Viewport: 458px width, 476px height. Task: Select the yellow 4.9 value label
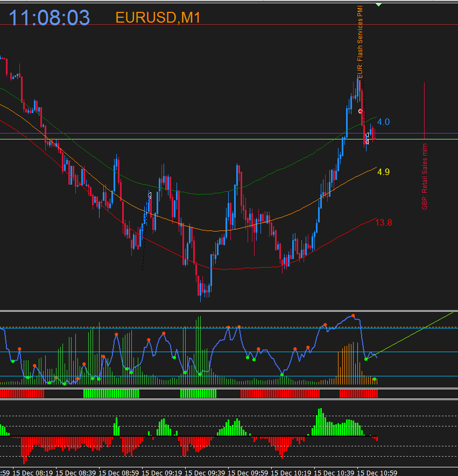(x=383, y=172)
